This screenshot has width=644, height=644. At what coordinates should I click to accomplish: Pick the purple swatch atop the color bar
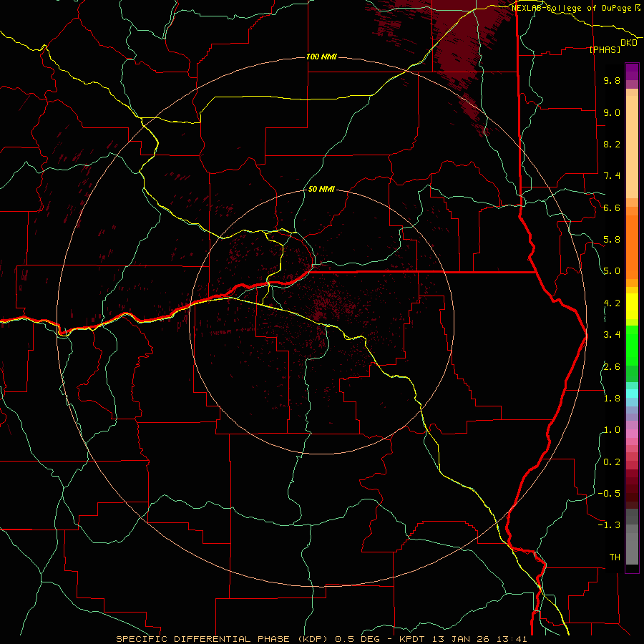[x=632, y=72]
